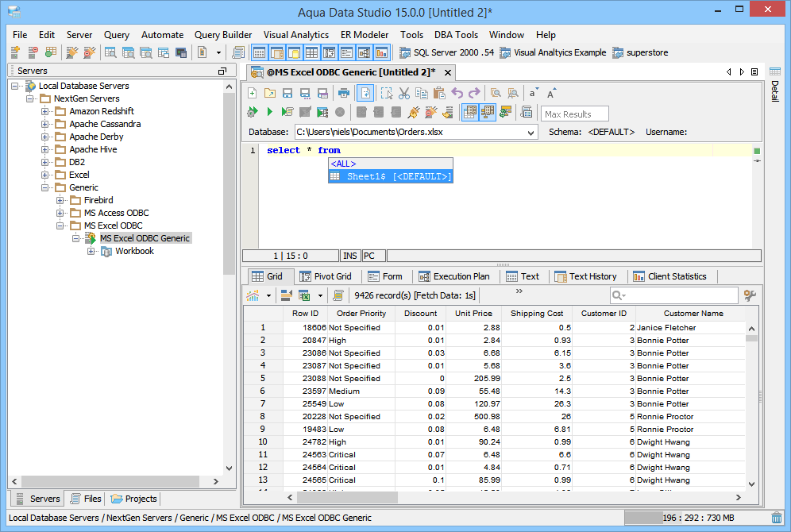
Task: Toggle the pivot view toolbar button
Action: pyautogui.click(x=329, y=52)
